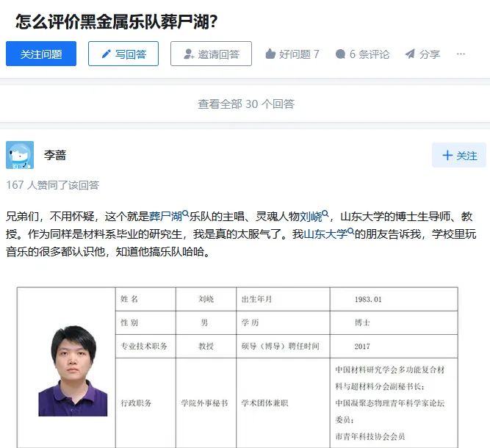Open the 葬尸湖 keyword link in the answer

coord(165,216)
